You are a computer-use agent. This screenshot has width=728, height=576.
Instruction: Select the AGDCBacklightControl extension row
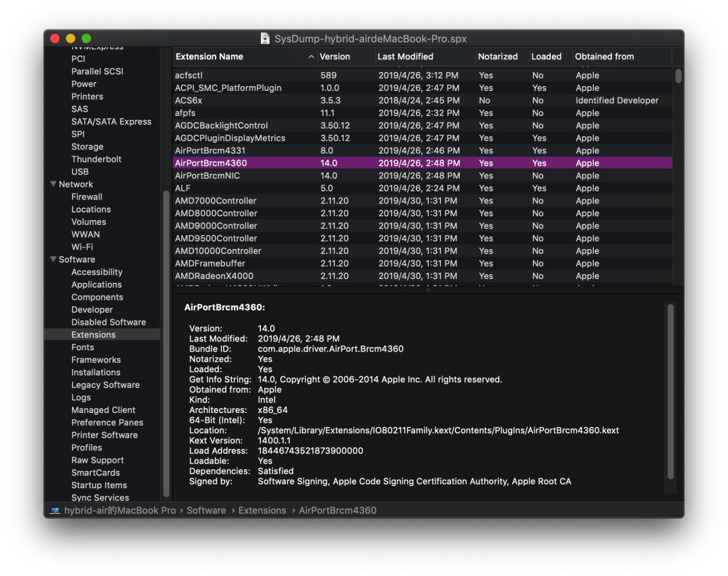point(423,125)
